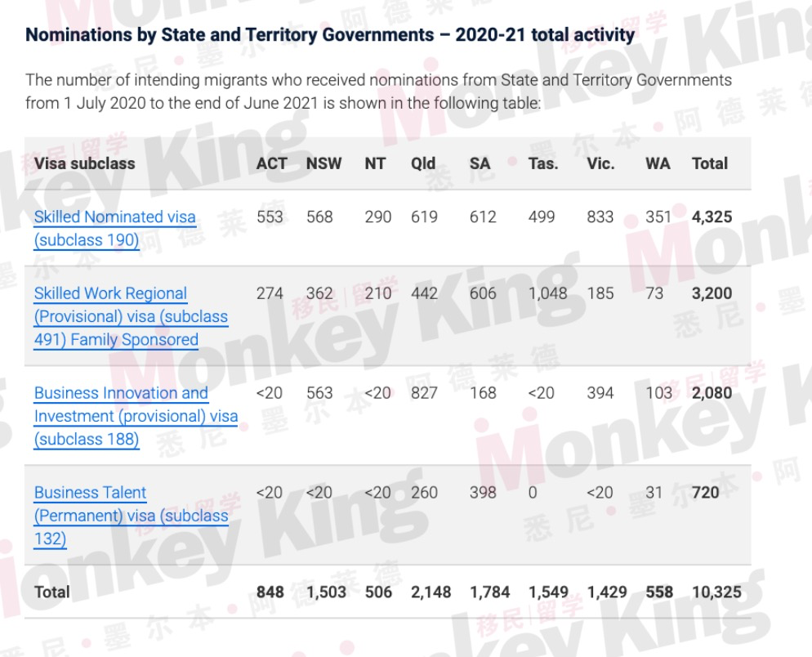The width and height of the screenshot is (812, 657).
Task: Click the WA value 103 for subclass 188
Action: [658, 393]
